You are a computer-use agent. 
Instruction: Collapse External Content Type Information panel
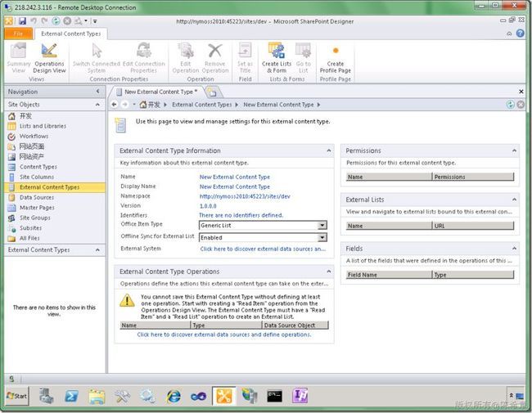coord(328,150)
